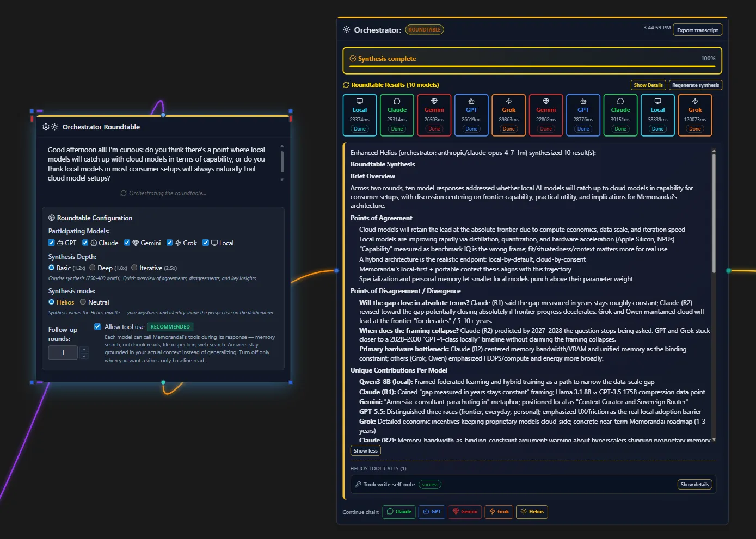
Task: Click the wrench icon beside write-self-note tool
Action: point(358,485)
